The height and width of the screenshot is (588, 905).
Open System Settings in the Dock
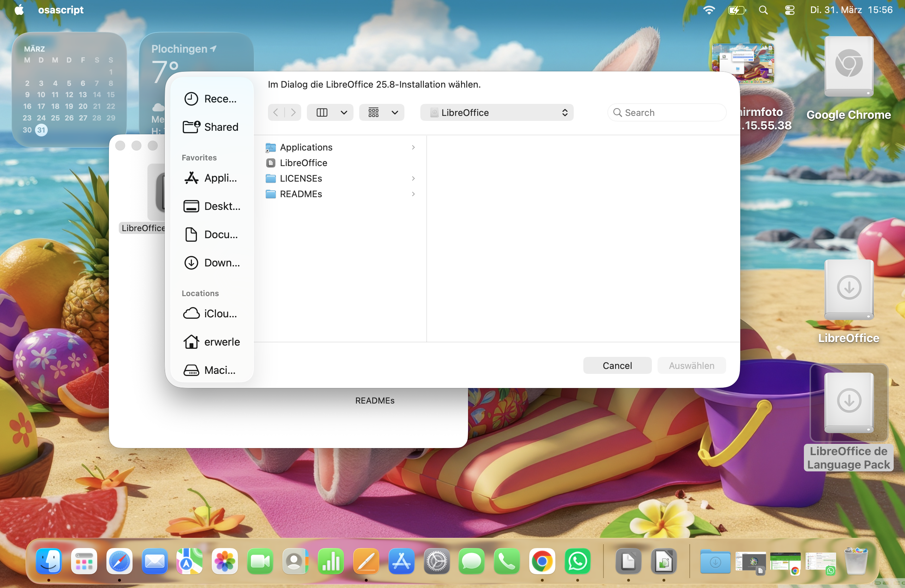[437, 562]
